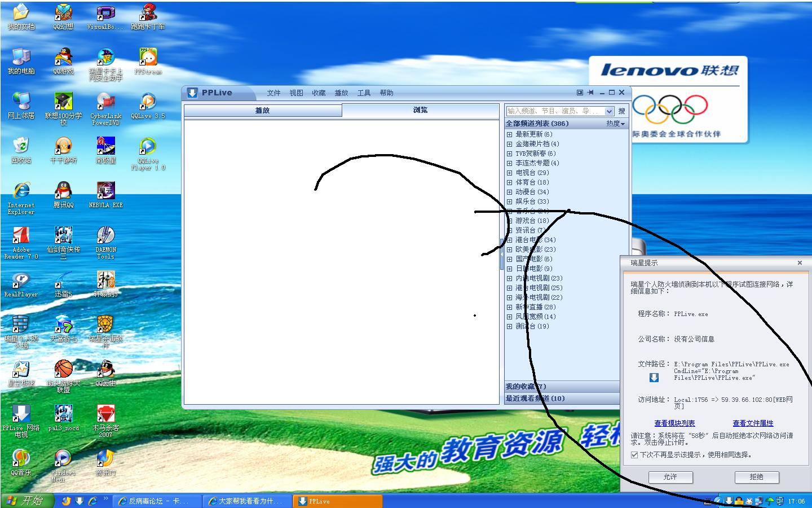The image size is (812, 508).
Task: Select the DAEMON Tools desktop shortcut
Action: (x=105, y=243)
